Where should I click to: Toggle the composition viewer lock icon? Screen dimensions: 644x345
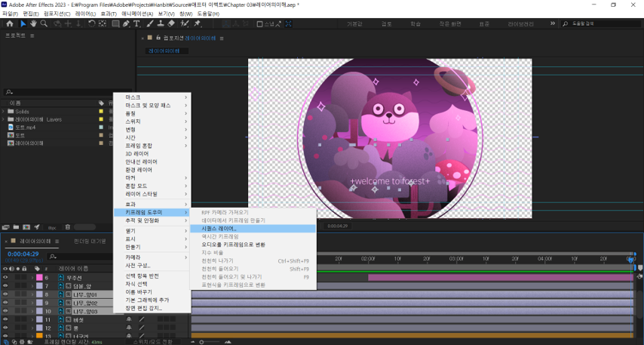(x=158, y=38)
